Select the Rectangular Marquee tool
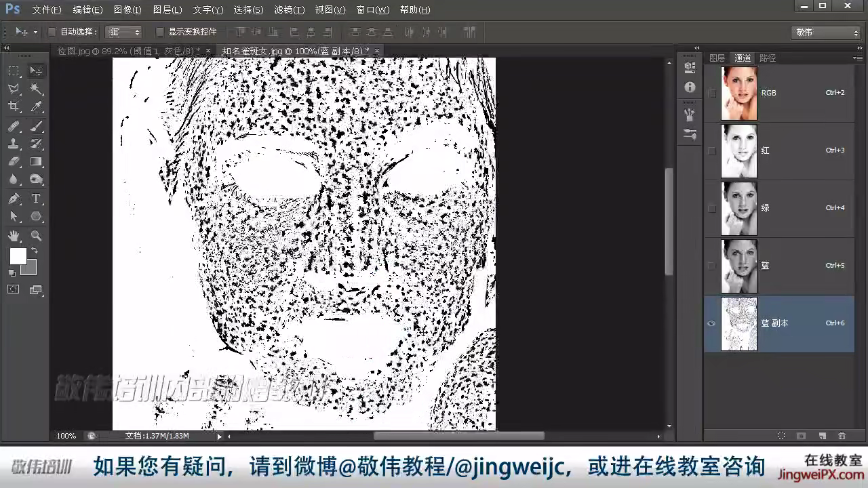 pos(14,71)
